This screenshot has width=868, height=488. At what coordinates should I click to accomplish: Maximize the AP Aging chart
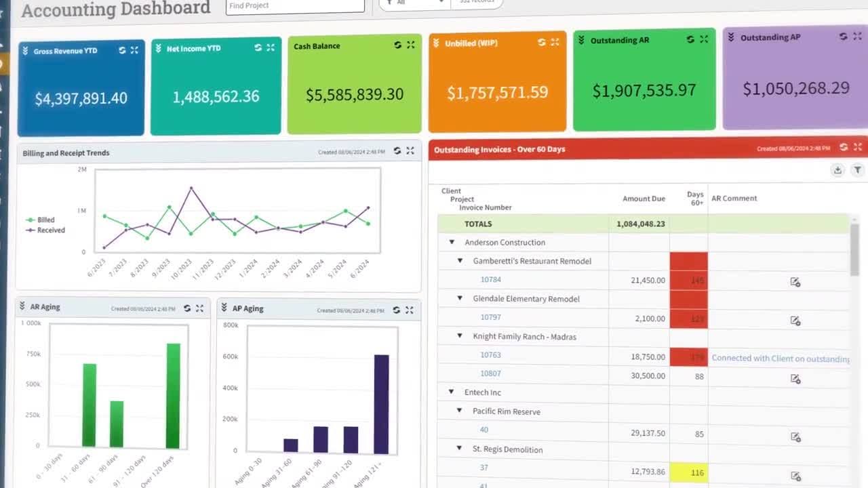click(410, 310)
